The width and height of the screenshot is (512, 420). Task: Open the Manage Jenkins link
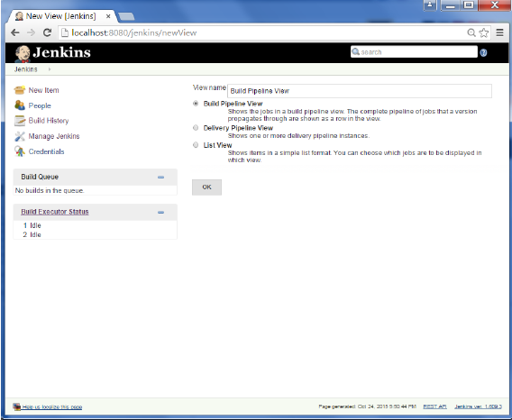click(54, 136)
